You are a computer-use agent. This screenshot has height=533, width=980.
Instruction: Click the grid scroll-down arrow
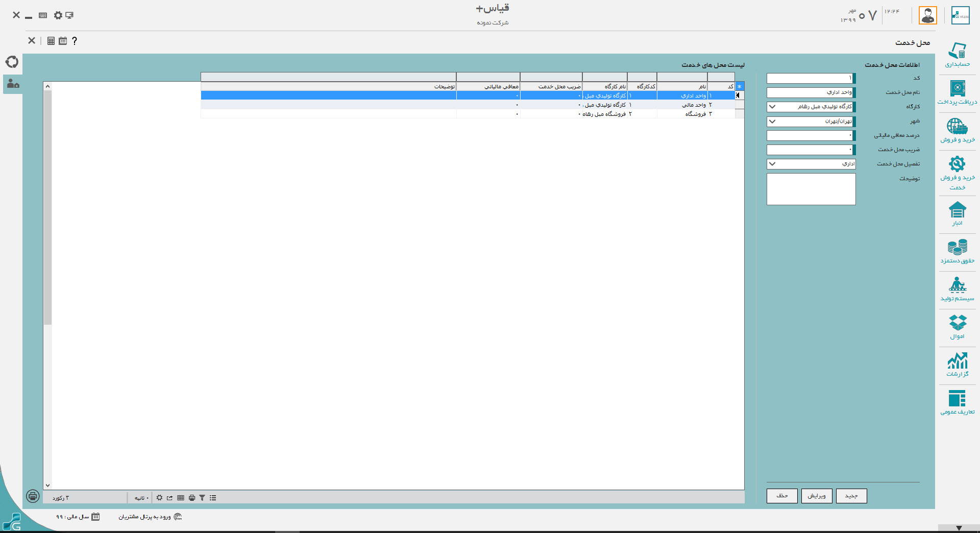47,486
